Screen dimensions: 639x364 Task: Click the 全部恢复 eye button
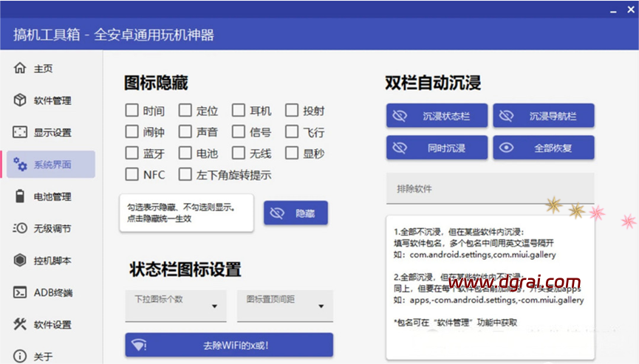(x=544, y=148)
